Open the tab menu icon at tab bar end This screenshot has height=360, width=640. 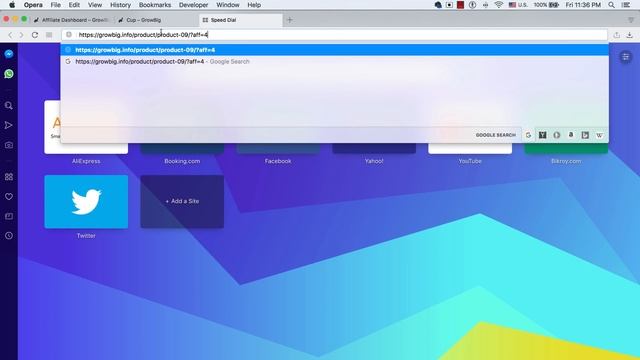[x=631, y=20]
